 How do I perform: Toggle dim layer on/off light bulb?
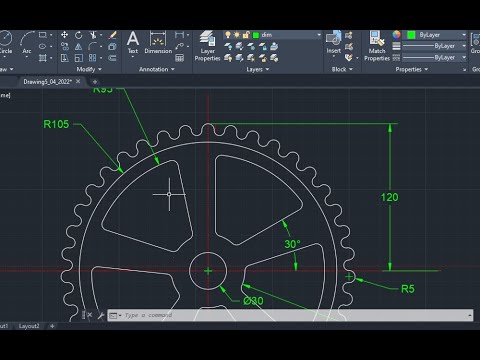coord(228,35)
